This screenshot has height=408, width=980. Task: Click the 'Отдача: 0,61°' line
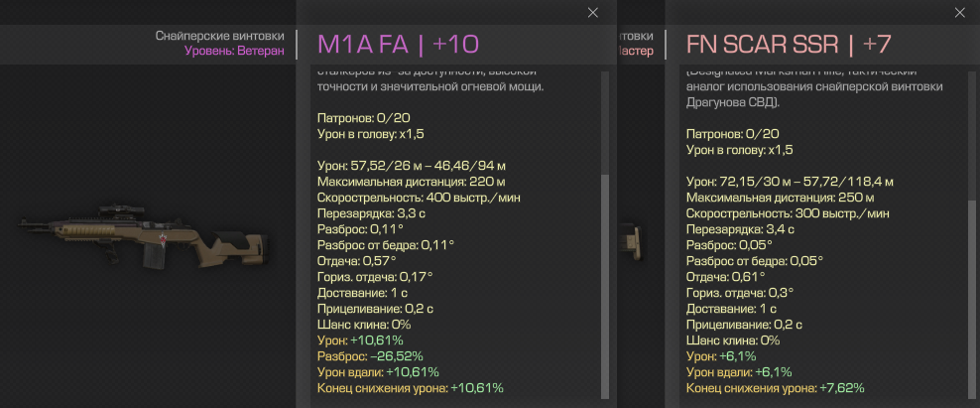point(726,277)
